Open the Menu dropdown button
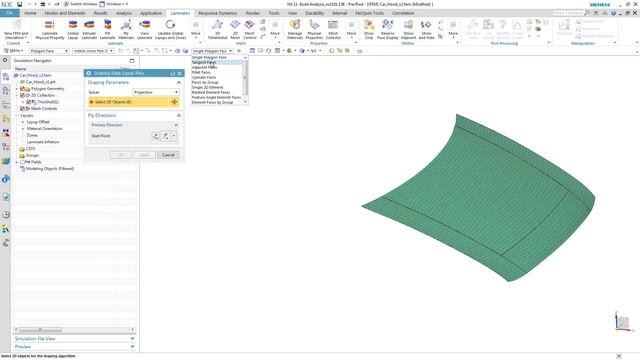This screenshot has width=640, height=360. (x=13, y=51)
